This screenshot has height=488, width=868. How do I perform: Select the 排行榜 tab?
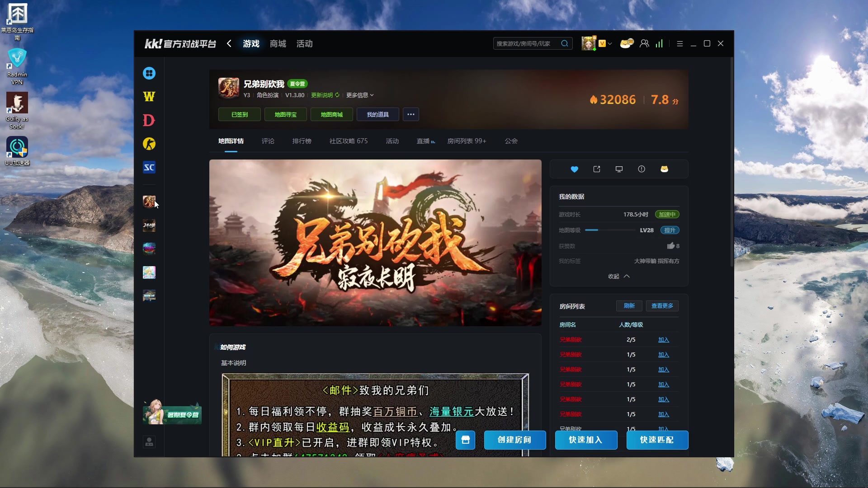(302, 141)
